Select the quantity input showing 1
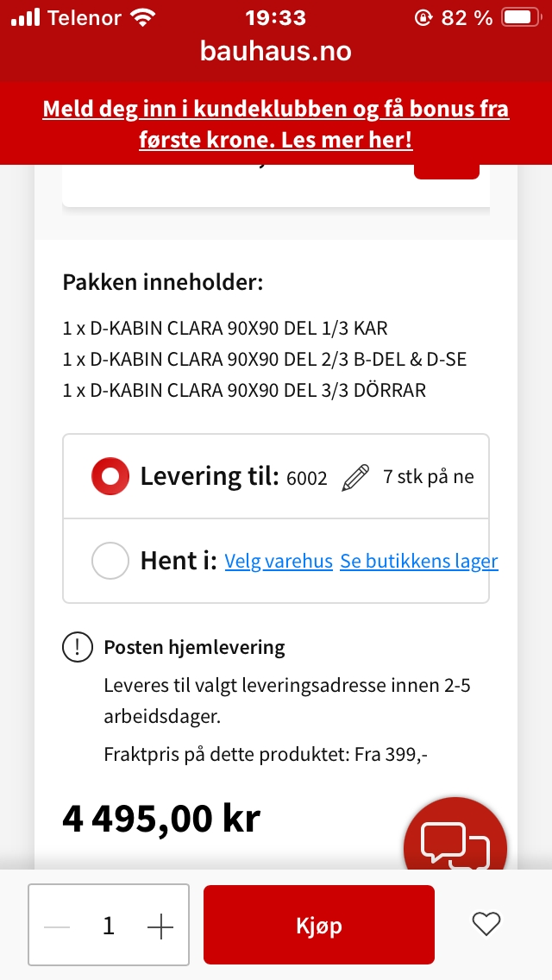This screenshot has height=980, width=552. click(108, 925)
